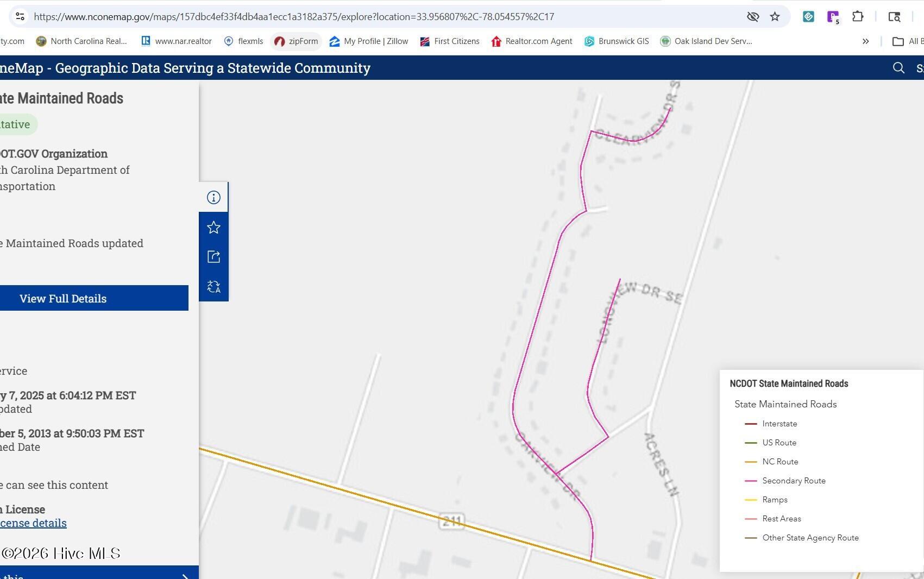Expand the bottom panel chevron arrow
The height and width of the screenshot is (579, 924).
tap(185, 575)
